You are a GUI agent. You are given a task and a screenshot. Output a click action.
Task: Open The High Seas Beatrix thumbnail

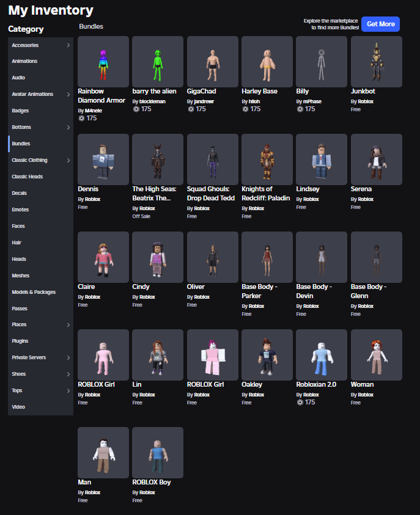coord(158,159)
